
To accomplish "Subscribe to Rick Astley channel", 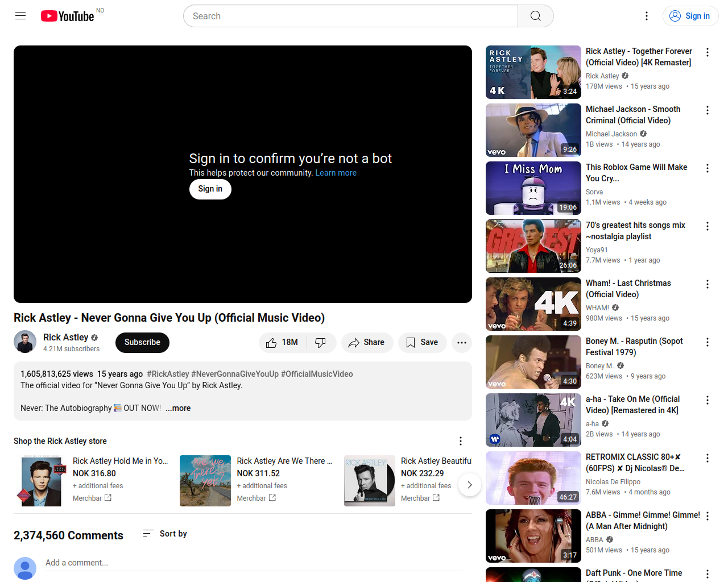I will [x=142, y=343].
